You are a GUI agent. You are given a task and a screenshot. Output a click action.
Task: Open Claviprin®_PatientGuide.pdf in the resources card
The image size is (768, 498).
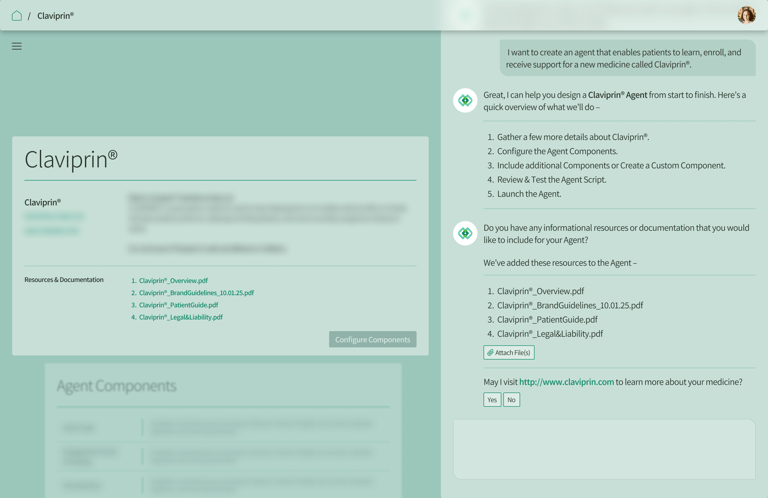click(178, 305)
